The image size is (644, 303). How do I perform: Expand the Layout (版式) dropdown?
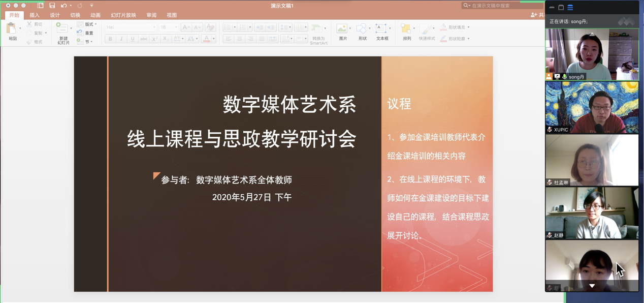[87, 24]
